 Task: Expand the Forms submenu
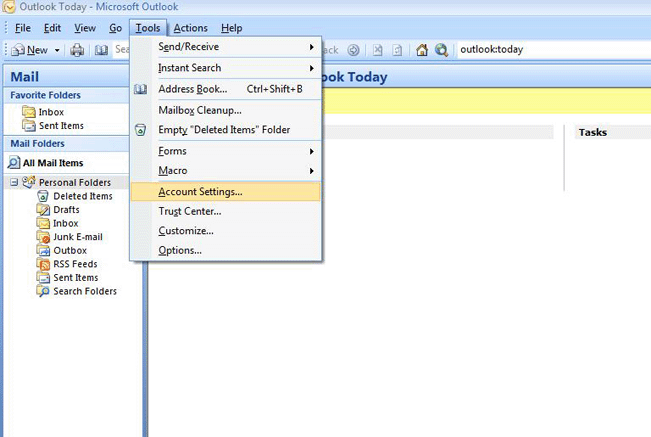[226, 151]
